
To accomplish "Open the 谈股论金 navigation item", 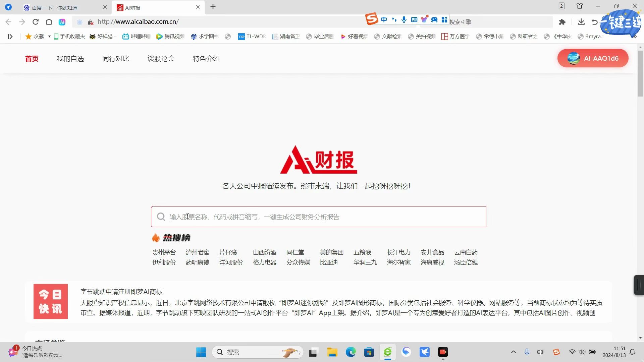I will (161, 59).
